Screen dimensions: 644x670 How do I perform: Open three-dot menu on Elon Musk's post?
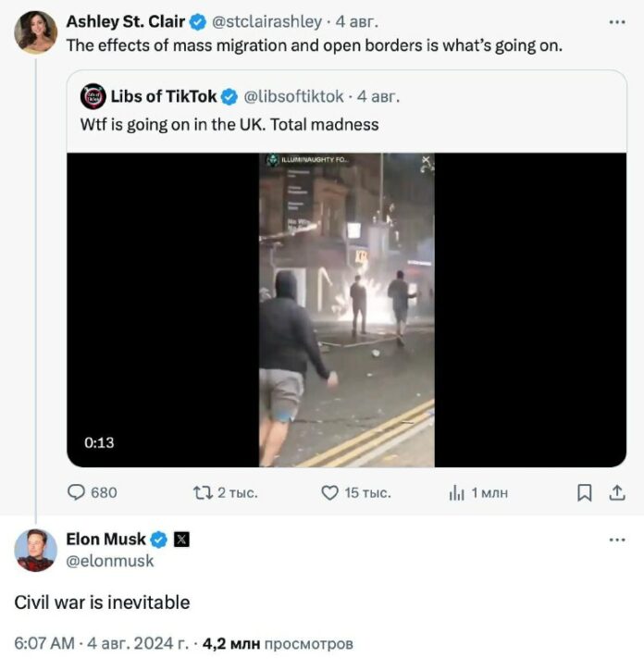616,539
